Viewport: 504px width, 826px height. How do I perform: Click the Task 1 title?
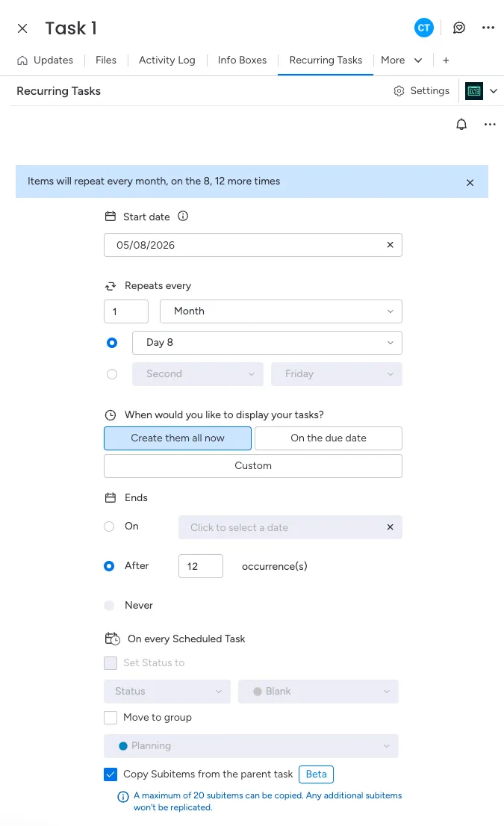[x=71, y=28]
